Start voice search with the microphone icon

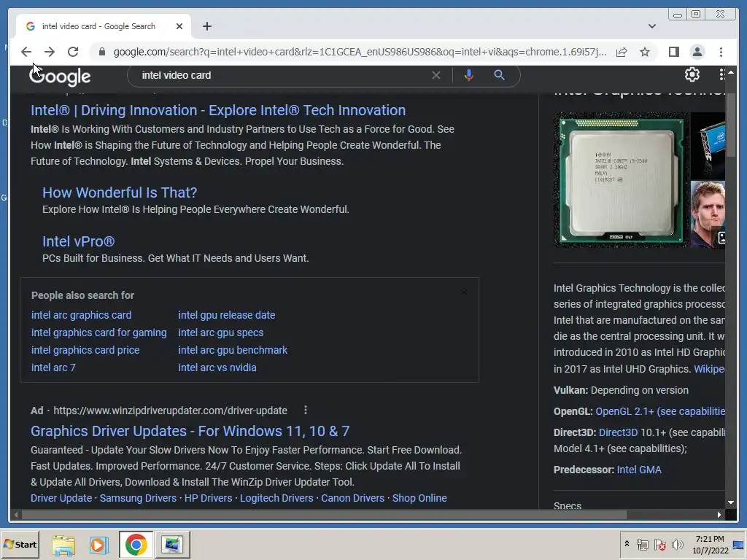point(469,75)
